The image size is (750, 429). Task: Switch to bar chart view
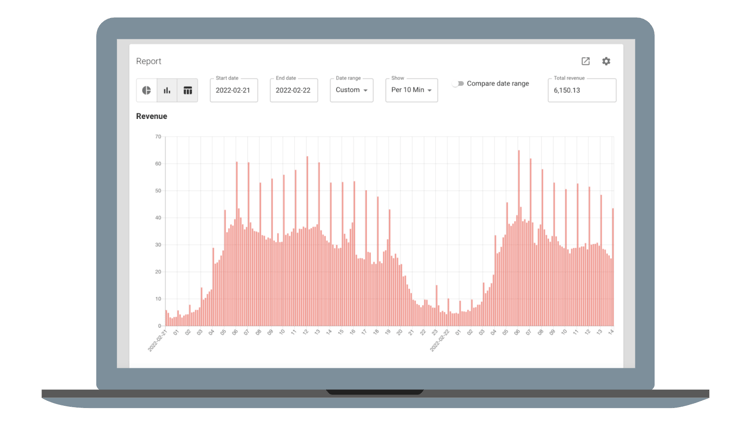coord(167,90)
